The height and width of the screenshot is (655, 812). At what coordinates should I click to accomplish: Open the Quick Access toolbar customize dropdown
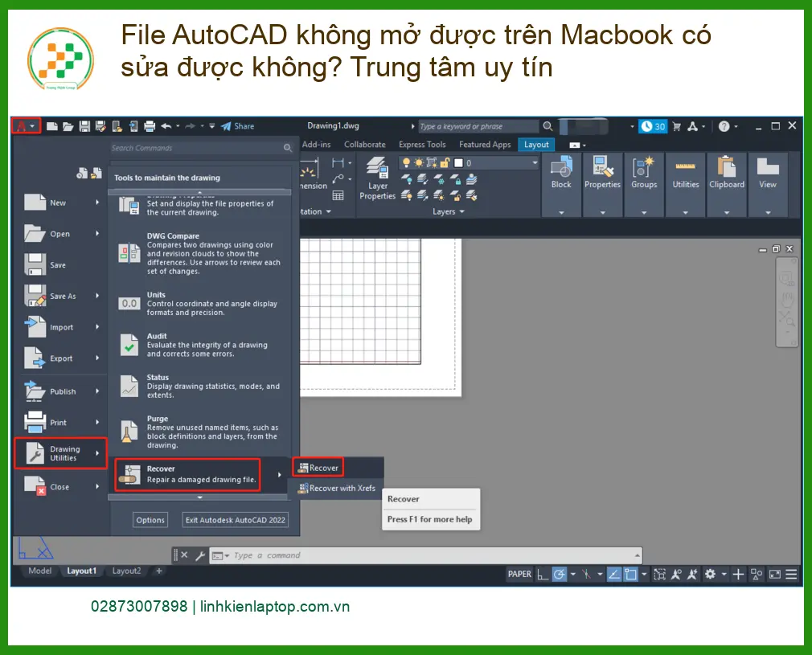[x=211, y=126]
